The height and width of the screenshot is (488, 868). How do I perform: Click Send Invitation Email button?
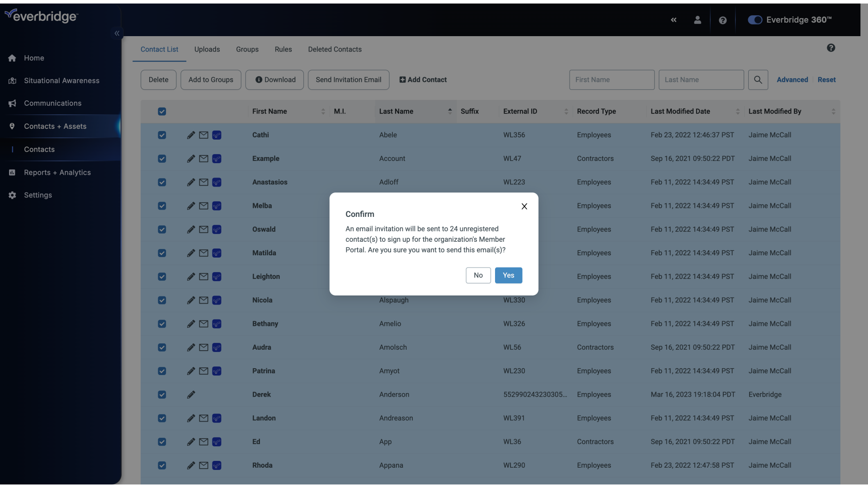coord(349,80)
